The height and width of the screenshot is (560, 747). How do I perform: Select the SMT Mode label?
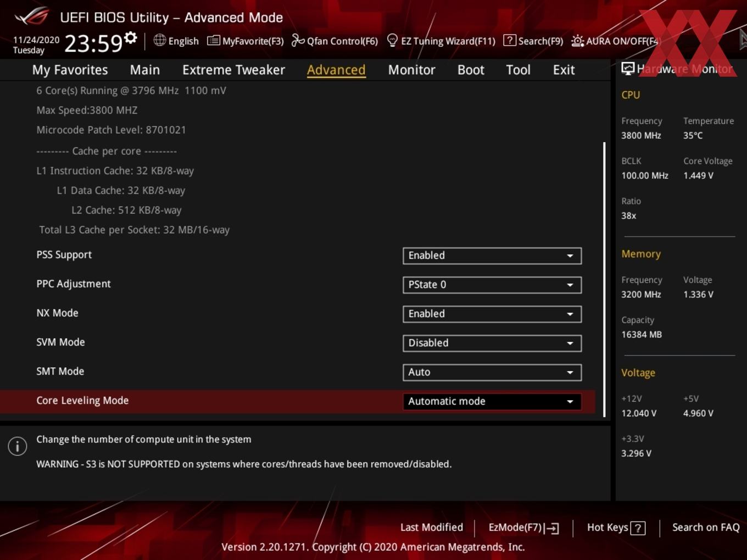60,372
